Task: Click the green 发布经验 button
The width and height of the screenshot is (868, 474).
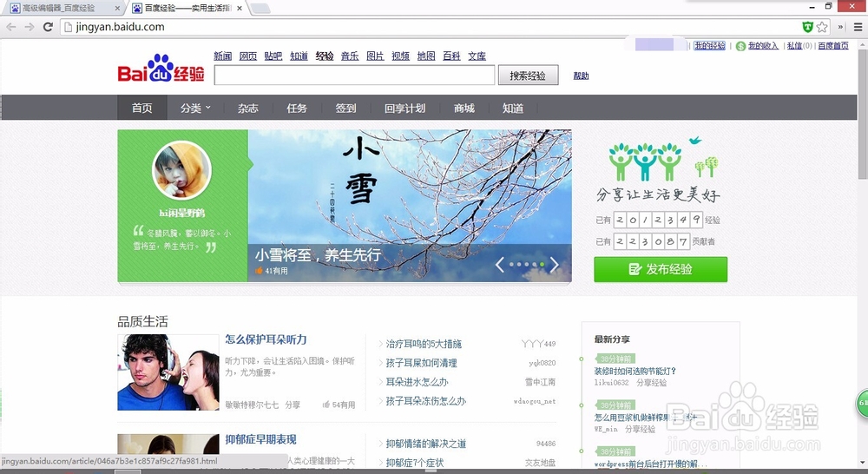Action: click(x=661, y=269)
